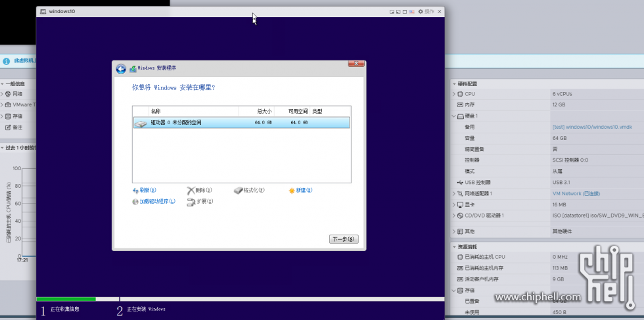Expand 网络 in the 一般信息 panel

2,94
